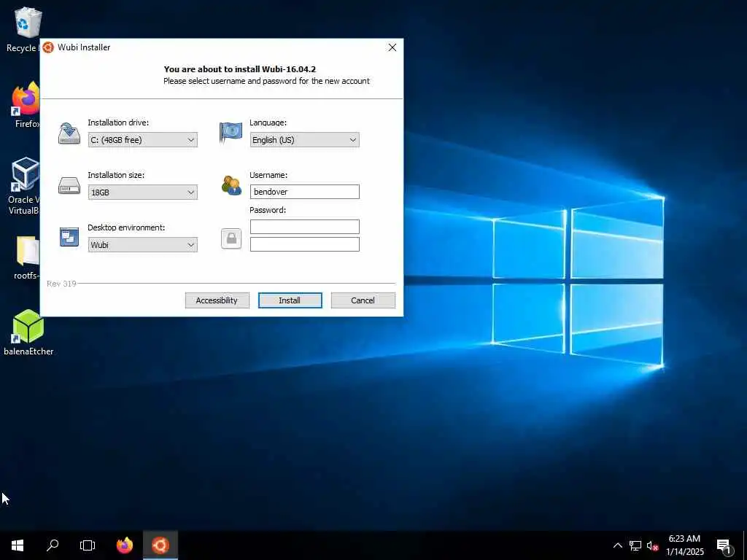Click the 'You are about to install Wubi-16.04.2' heading
This screenshot has height=560, width=747.
coord(239,69)
